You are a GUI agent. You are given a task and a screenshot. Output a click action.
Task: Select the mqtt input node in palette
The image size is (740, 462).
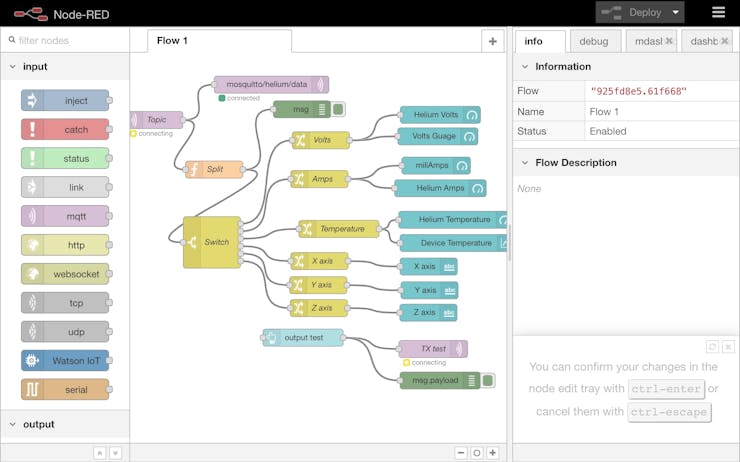point(65,216)
